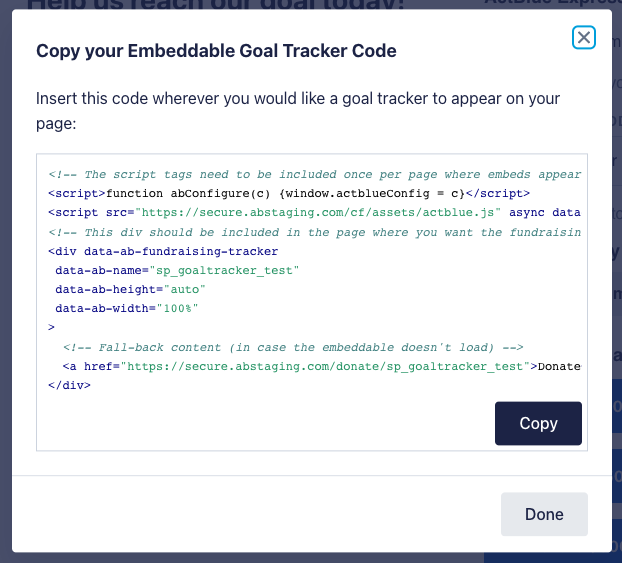The height and width of the screenshot is (563, 622).
Task: Click the Done button
Action: (544, 514)
